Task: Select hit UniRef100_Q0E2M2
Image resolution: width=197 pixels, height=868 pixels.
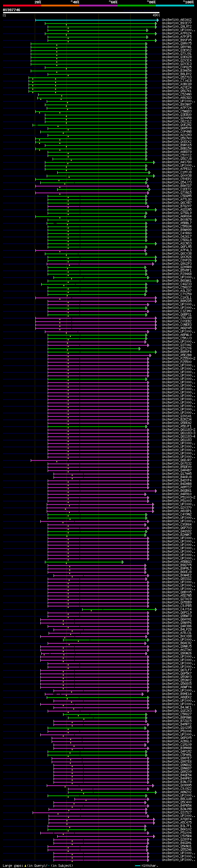Action: (177, 125)
